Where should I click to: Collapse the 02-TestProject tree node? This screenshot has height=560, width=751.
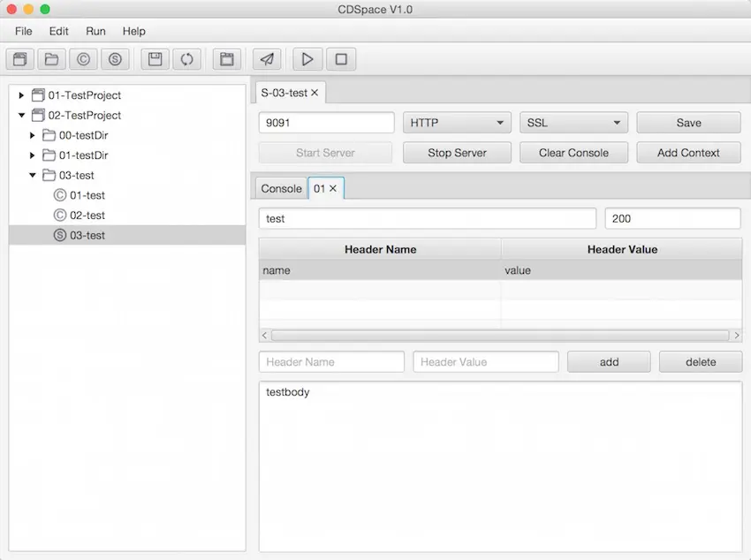click(x=21, y=116)
